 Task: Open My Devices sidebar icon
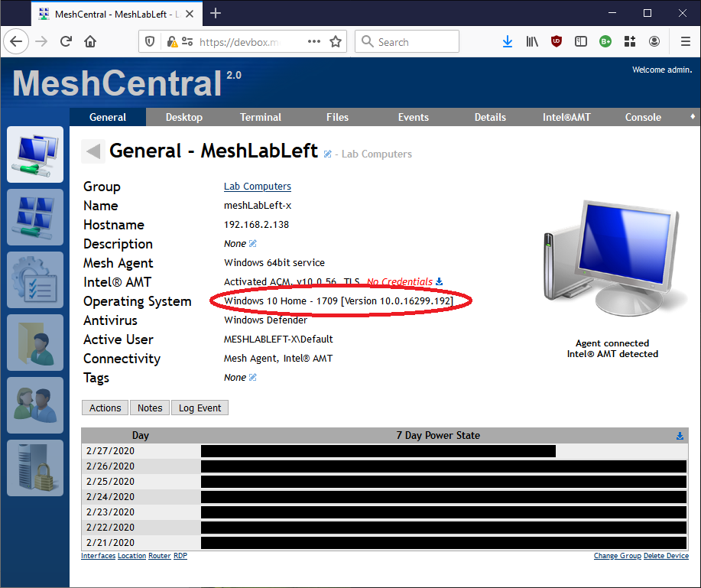coord(35,154)
